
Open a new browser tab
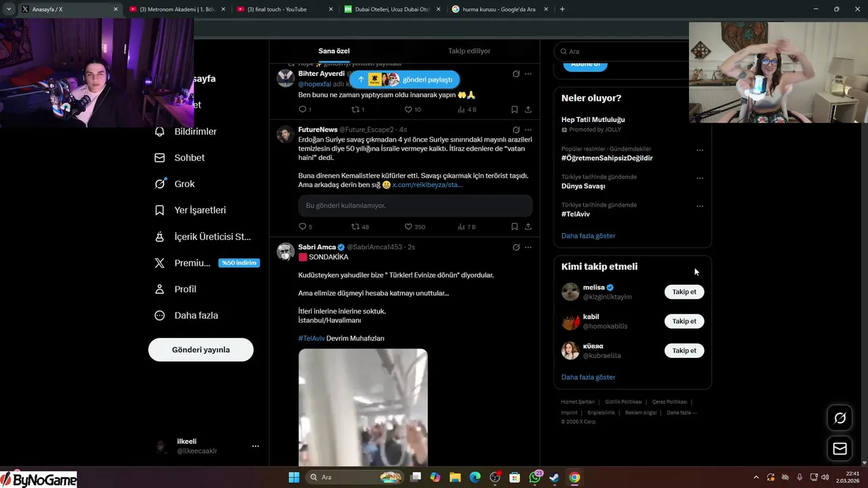(x=562, y=9)
